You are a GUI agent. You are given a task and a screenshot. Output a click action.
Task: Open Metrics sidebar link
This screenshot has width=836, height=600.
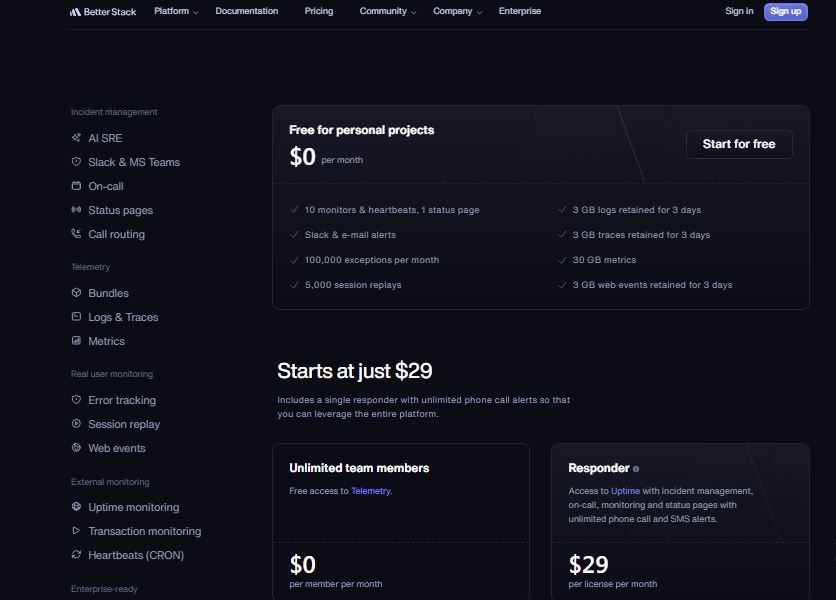(x=106, y=341)
